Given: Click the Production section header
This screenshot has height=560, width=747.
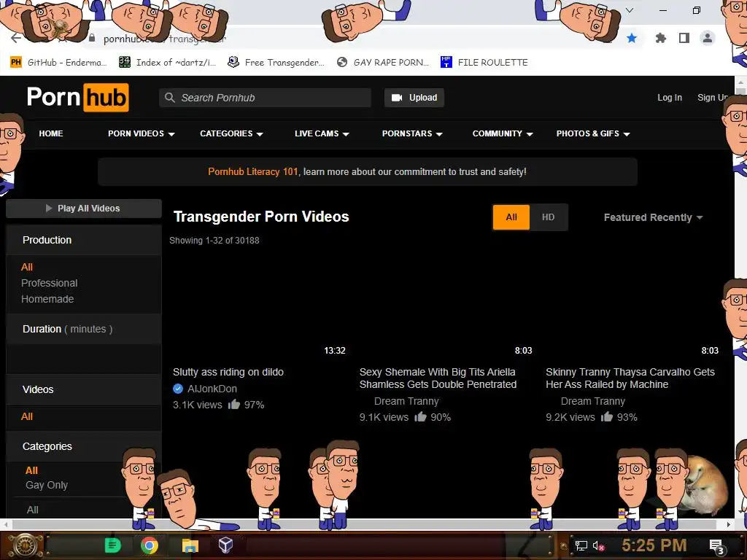Looking at the screenshot, I should point(84,240).
